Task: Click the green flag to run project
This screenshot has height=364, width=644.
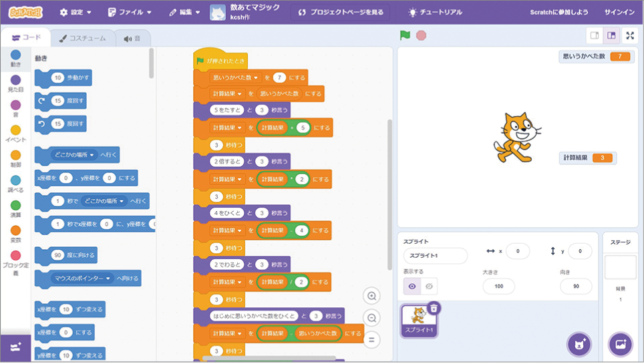Action: click(404, 35)
